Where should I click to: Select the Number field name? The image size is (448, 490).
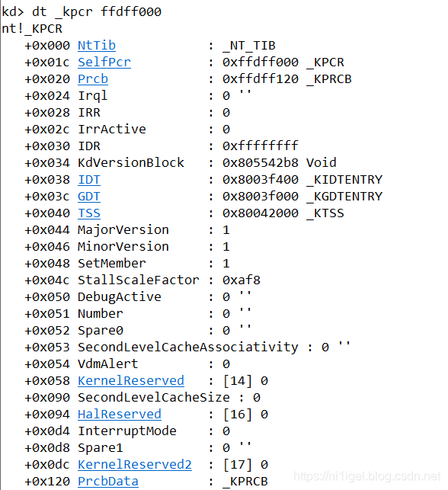coord(101,314)
